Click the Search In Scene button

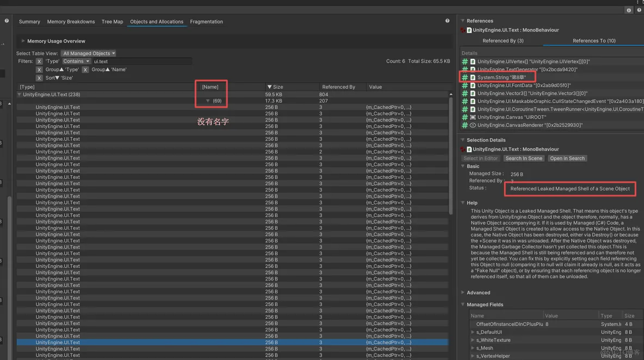[x=524, y=158]
